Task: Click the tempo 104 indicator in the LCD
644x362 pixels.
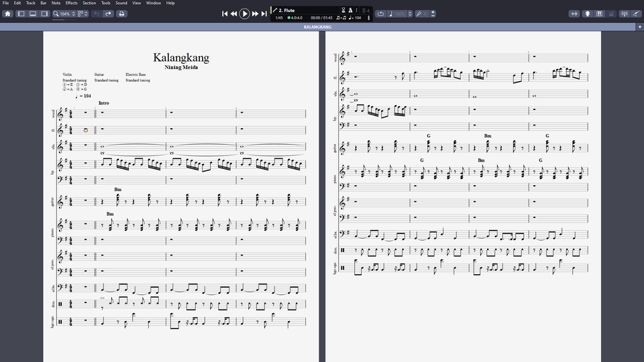Action: click(x=355, y=17)
